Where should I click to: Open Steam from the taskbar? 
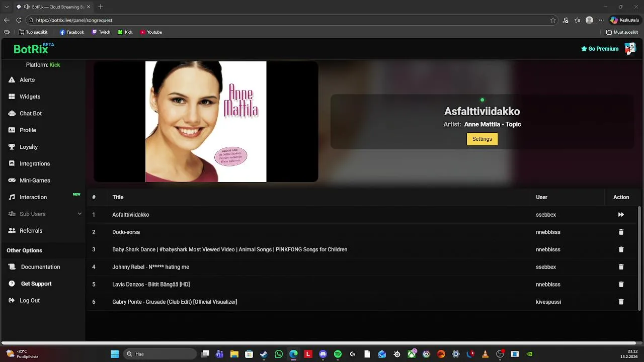(x=264, y=354)
